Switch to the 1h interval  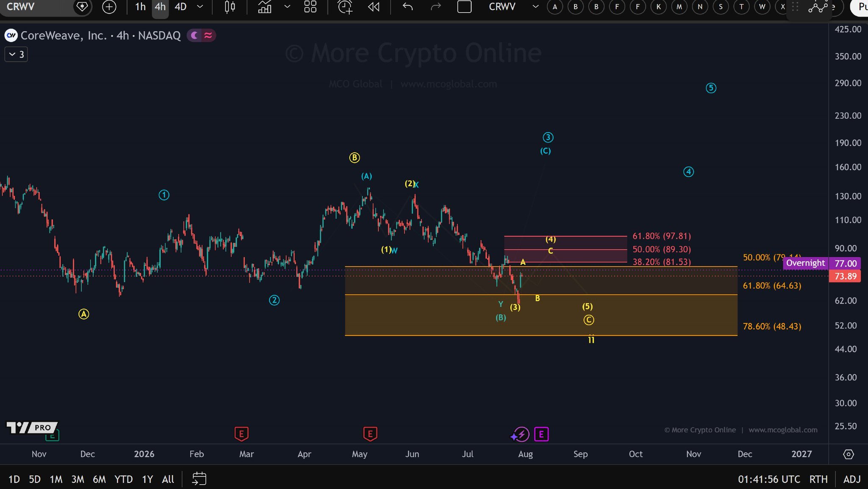click(x=140, y=7)
